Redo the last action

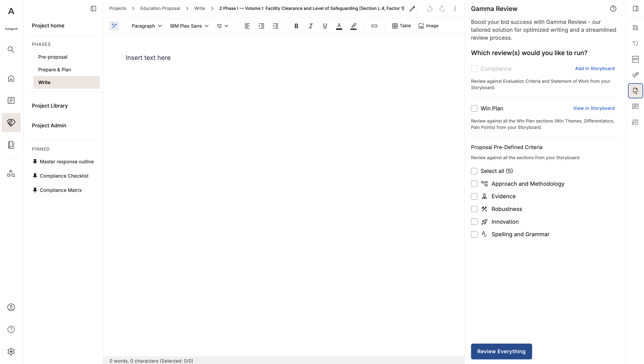pyautogui.click(x=442, y=9)
